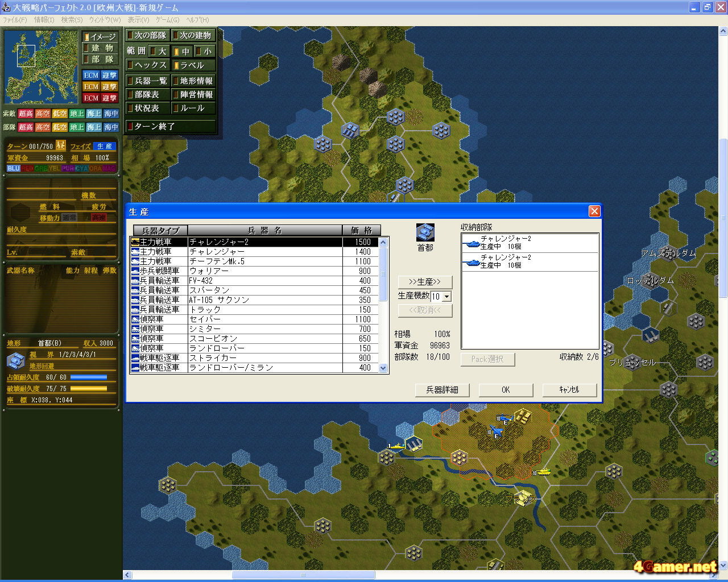Viewport: 728px width, 582px height.
Task: Open the 地形情報 terrain info
Action: tap(193, 81)
